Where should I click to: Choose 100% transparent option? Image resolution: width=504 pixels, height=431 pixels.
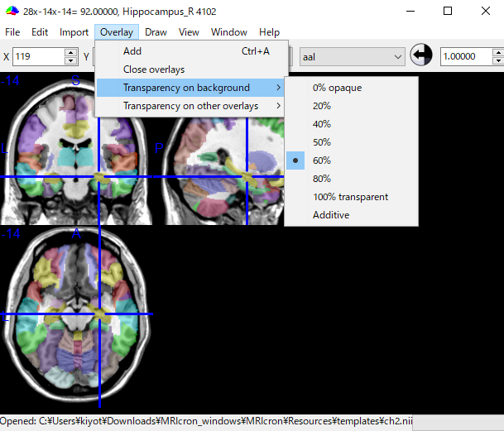tap(350, 197)
